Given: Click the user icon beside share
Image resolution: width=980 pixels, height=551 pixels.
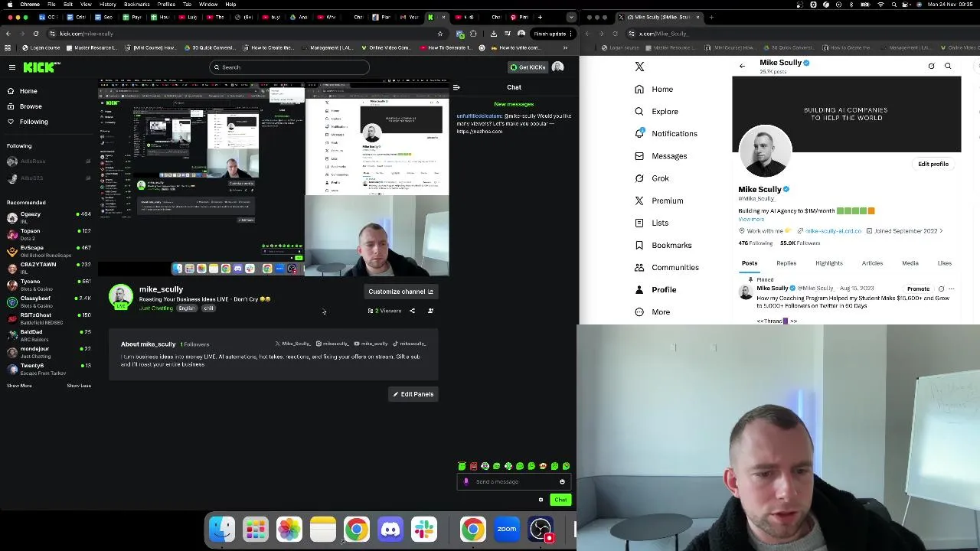Looking at the screenshot, I should click(430, 311).
